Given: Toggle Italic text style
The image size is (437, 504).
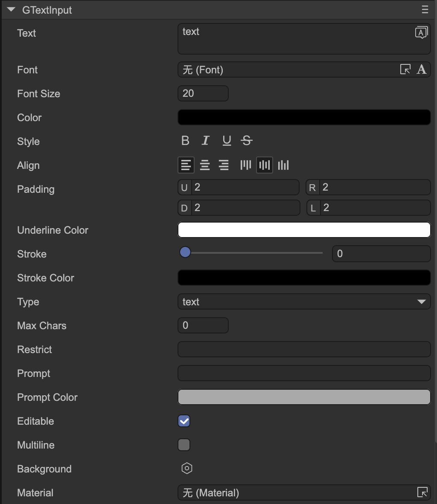Looking at the screenshot, I should pyautogui.click(x=206, y=141).
